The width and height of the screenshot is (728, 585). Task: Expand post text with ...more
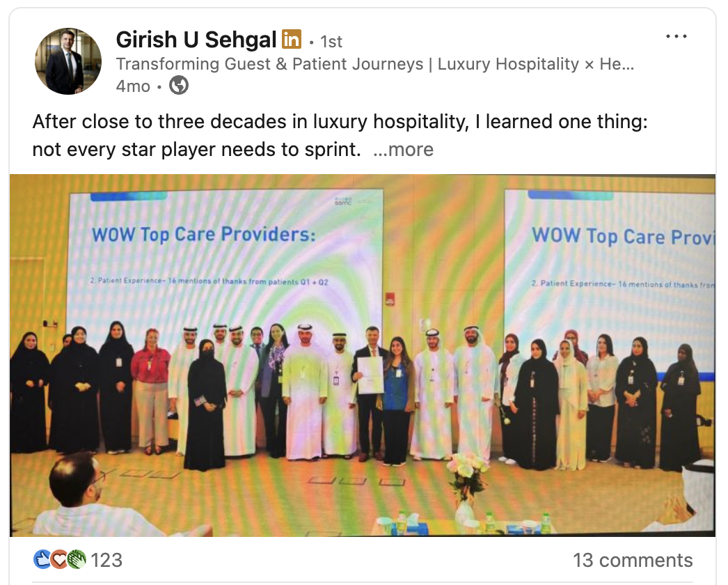(x=403, y=150)
